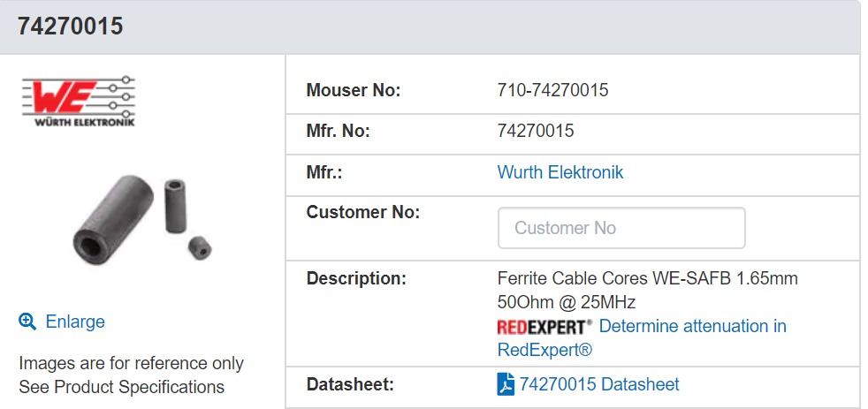Click the Datasheet: row label
Screen dimensions: 868x409
coord(350,384)
